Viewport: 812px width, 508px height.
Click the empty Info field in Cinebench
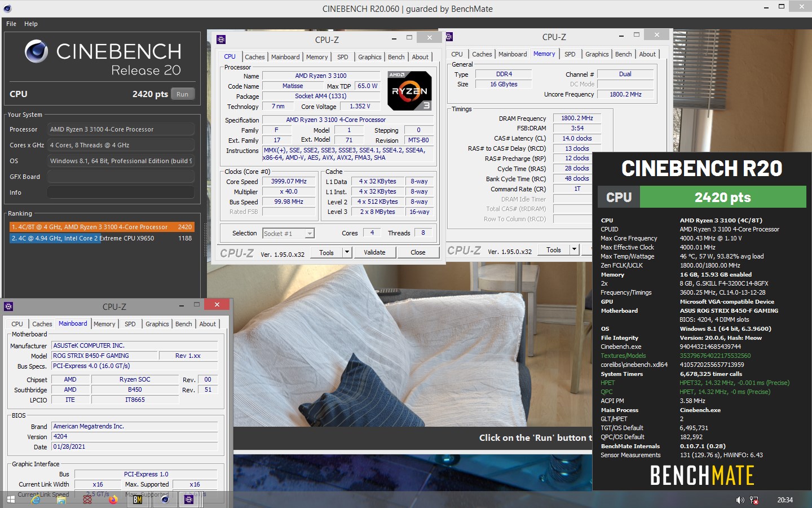point(121,192)
